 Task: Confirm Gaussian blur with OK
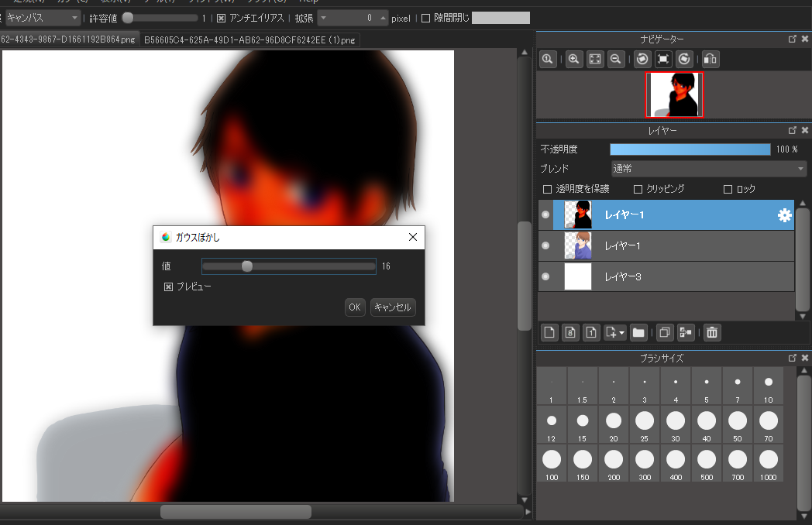pyautogui.click(x=354, y=307)
